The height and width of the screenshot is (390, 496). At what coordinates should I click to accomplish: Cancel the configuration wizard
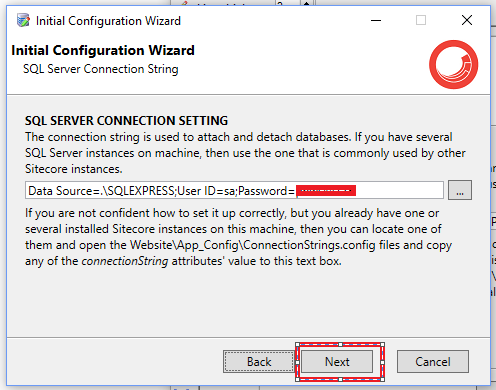[433, 361]
